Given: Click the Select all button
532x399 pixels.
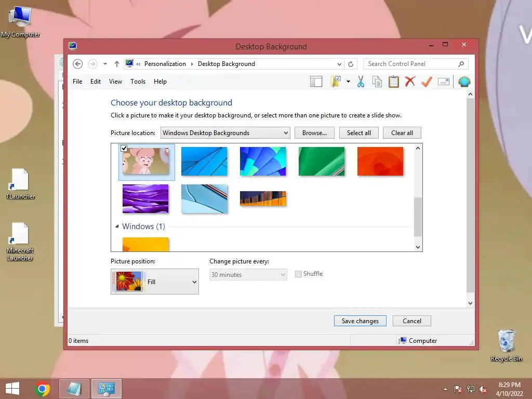Looking at the screenshot, I should [358, 133].
